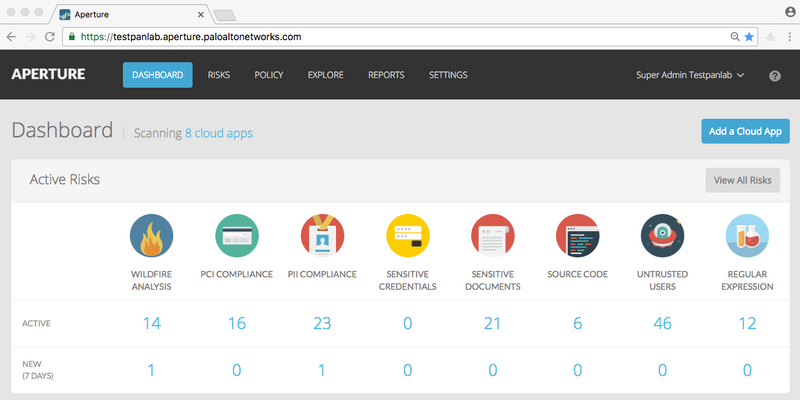Image resolution: width=800 pixels, height=400 pixels.
Task: Click the View All Risks button
Action: click(741, 180)
